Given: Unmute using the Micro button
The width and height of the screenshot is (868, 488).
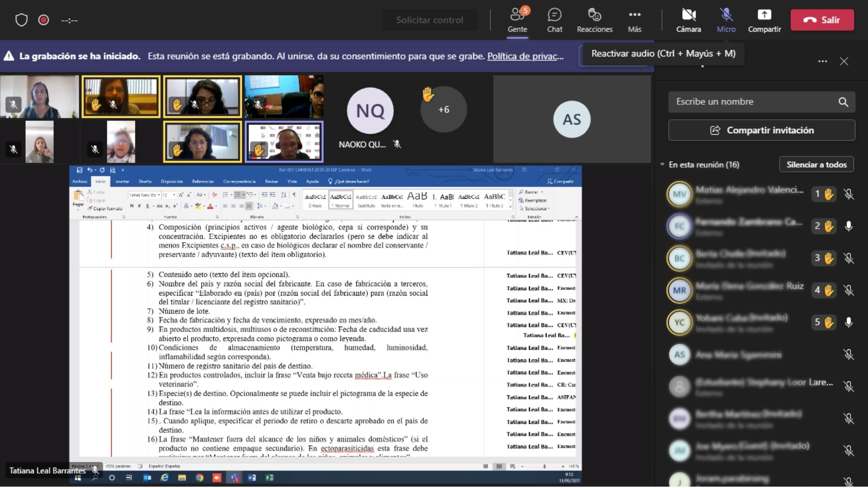Looking at the screenshot, I should tap(726, 20).
